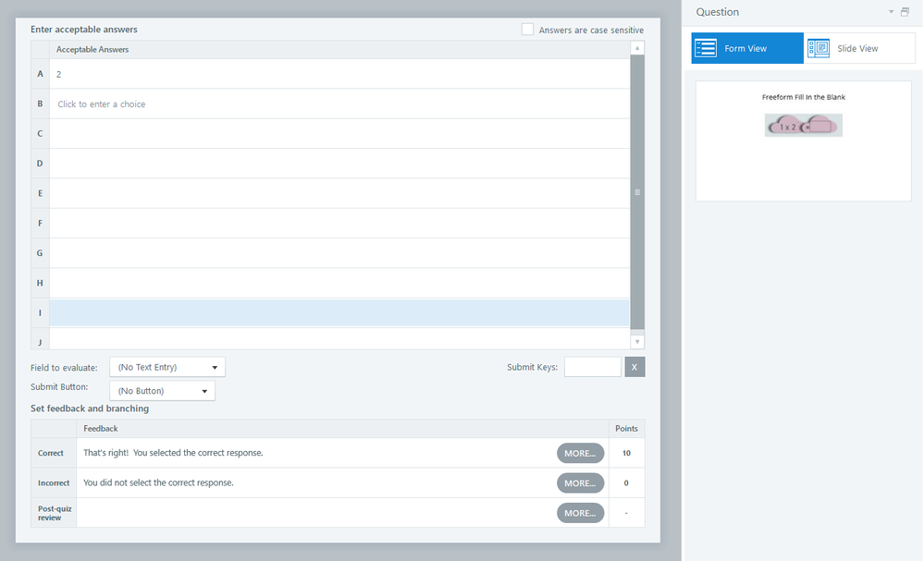Edit the Incorrect feedback text
This screenshot has width=924, height=561.
(158, 482)
